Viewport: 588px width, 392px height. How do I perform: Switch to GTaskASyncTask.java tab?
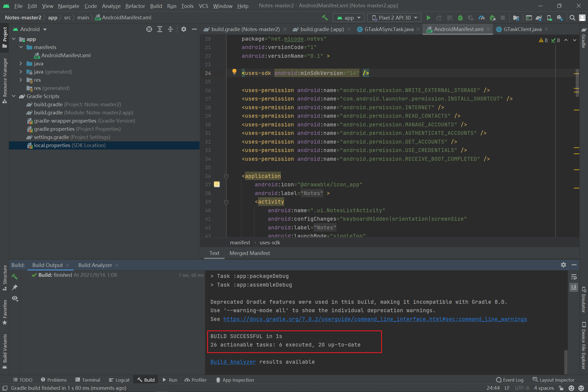point(389,29)
